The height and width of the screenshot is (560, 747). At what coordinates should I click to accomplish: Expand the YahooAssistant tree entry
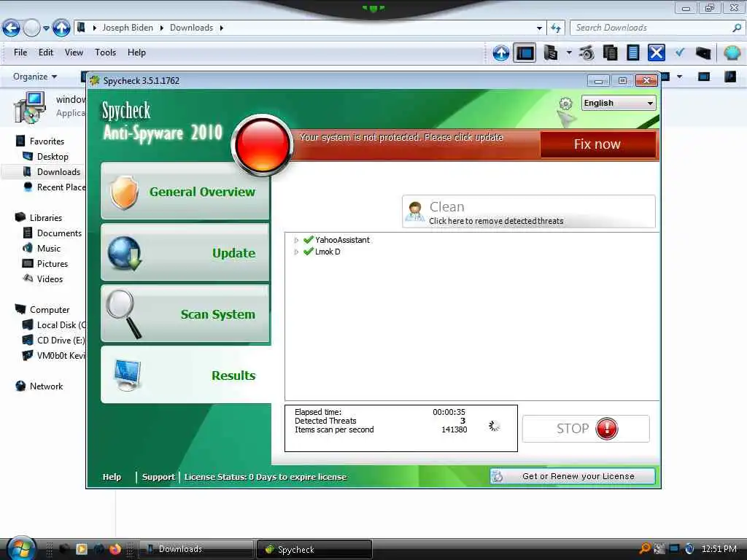[x=296, y=241]
